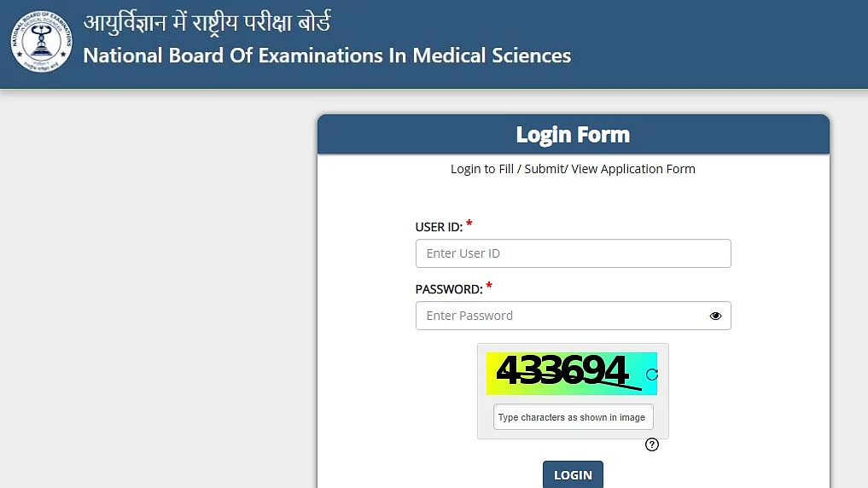Click National Board Of Examinations title
This screenshot has width=868, height=488.
point(327,56)
